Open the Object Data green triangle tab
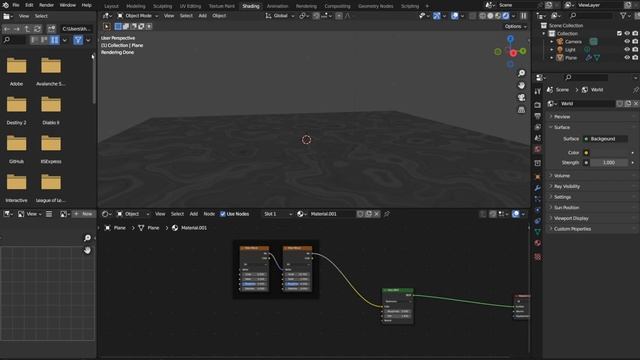640x360 pixels. 538,232
